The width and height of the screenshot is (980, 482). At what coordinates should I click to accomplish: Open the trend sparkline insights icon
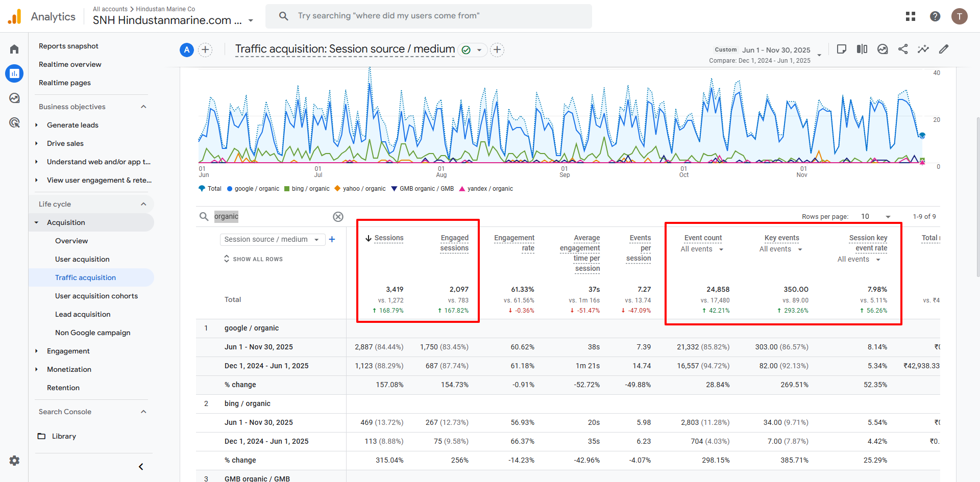[x=923, y=49]
